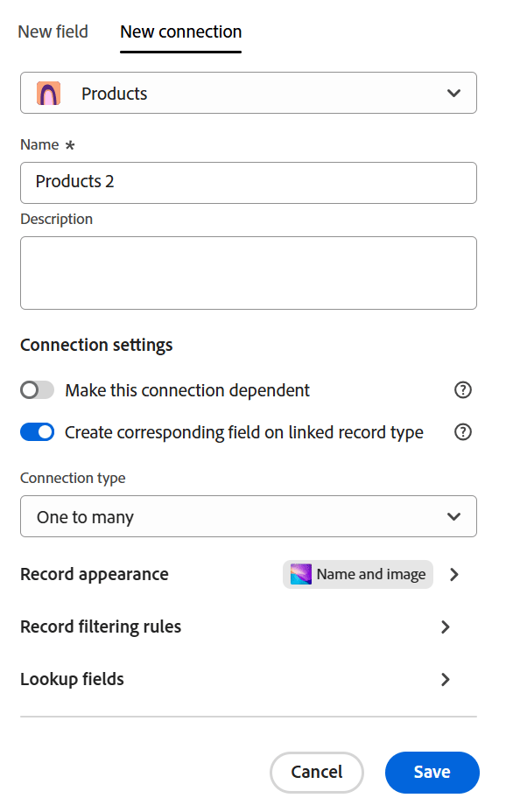
Task: Open help for Make this connection dependent
Action: [x=462, y=390]
